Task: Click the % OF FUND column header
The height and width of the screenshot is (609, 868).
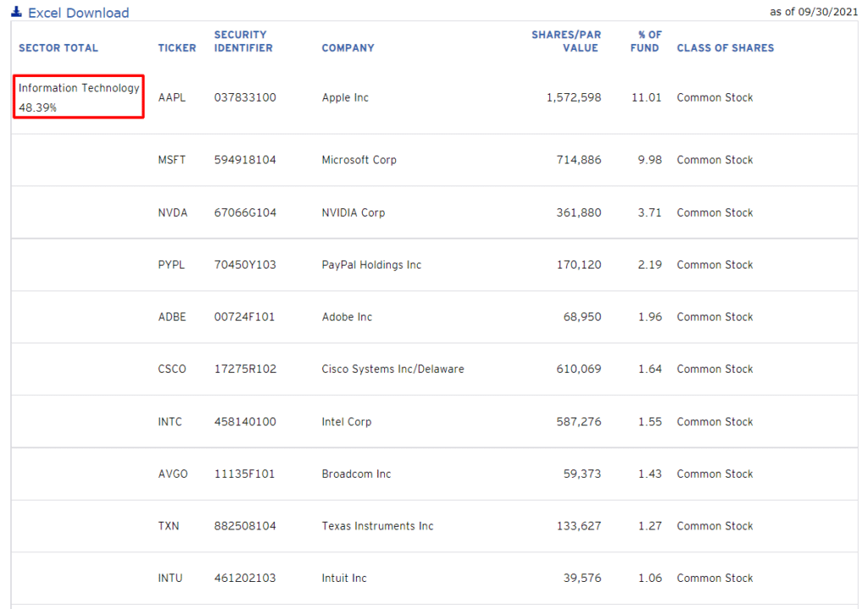Action: coord(646,42)
